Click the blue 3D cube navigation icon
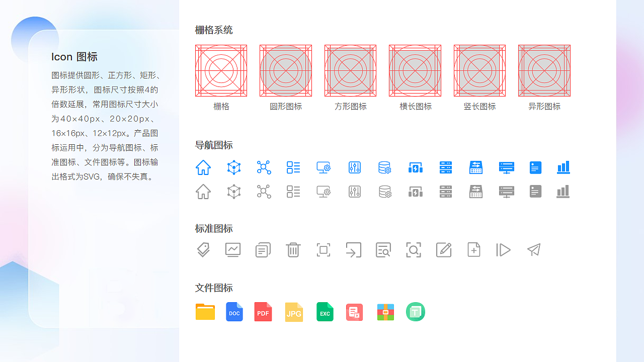Viewport: 644px width, 362px height. [x=234, y=167]
